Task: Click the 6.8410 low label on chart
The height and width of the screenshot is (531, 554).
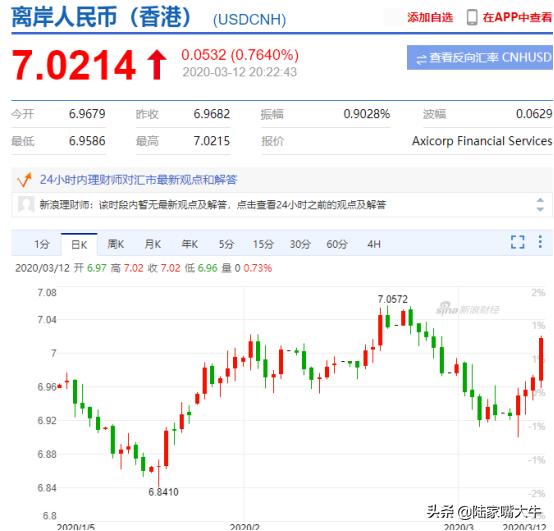Action: 163,492
